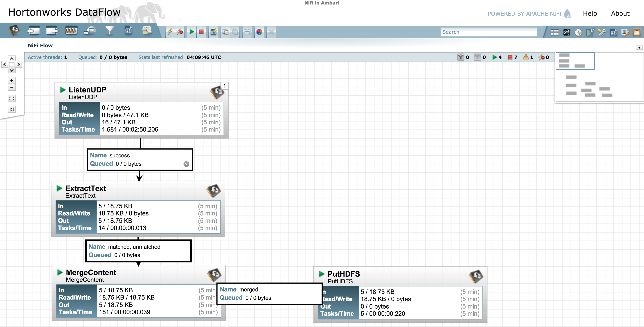Click the Search input field

tap(488, 32)
